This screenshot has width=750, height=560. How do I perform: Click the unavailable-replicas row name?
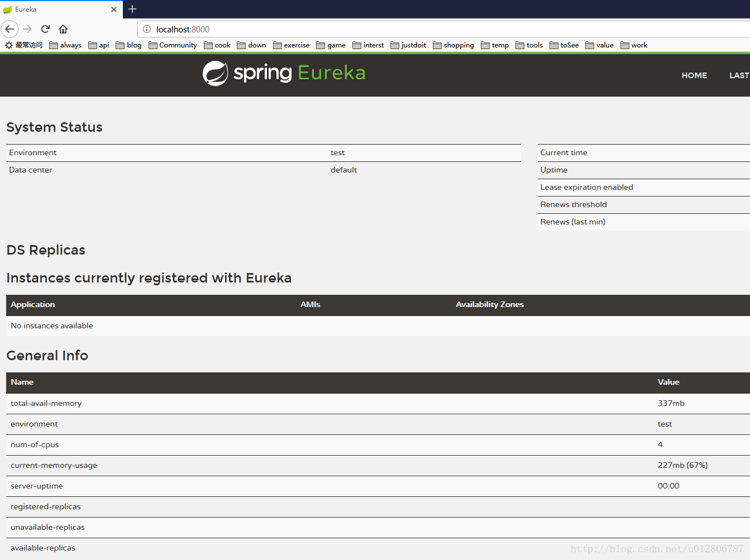click(47, 527)
